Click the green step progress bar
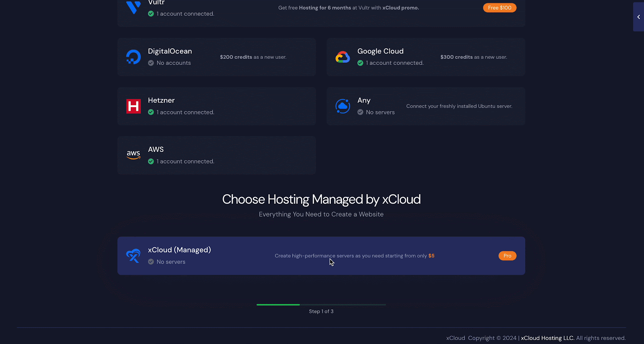 (x=278, y=305)
